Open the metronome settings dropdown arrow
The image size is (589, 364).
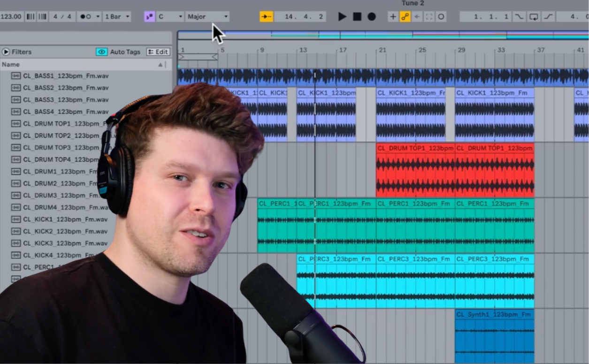click(98, 16)
